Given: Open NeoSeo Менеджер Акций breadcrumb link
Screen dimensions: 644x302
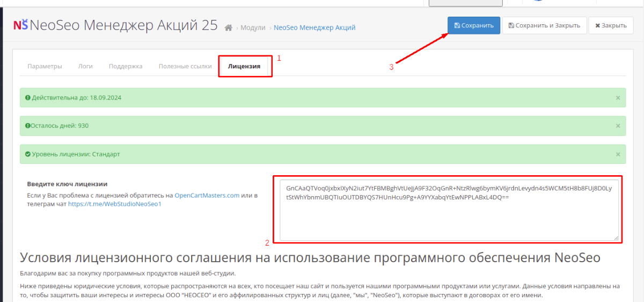Looking at the screenshot, I should (314, 27).
